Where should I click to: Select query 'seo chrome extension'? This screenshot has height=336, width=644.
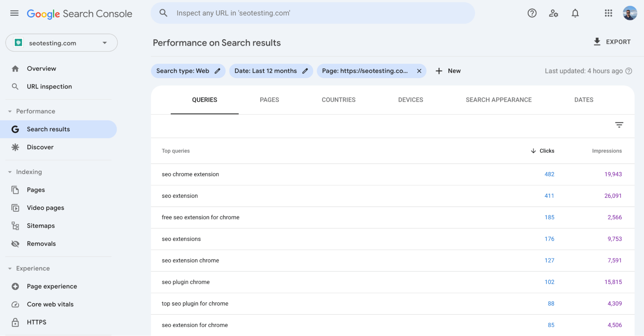(190, 174)
